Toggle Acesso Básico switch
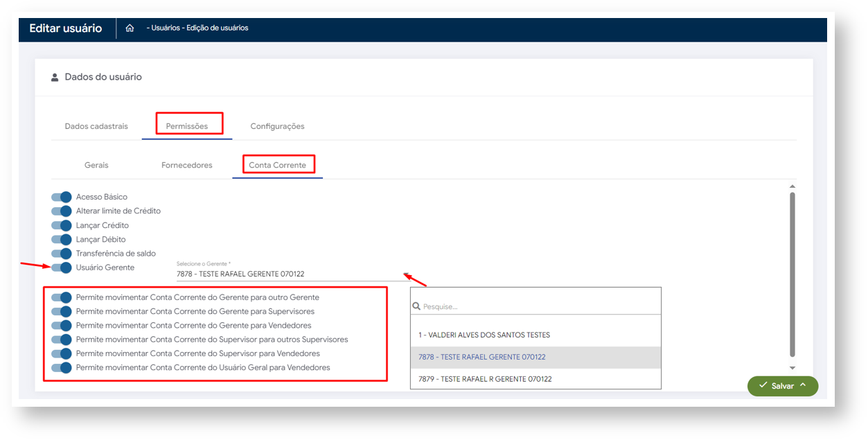Image resolution: width=868 pixels, height=440 pixels. [x=62, y=197]
